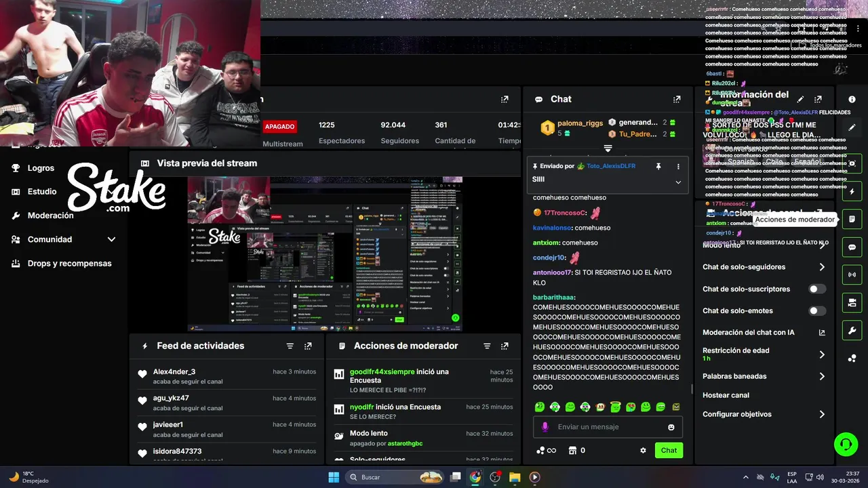This screenshot has width=868, height=488.
Task: Expand the Comunidad sidebar section
Action: tap(111, 239)
